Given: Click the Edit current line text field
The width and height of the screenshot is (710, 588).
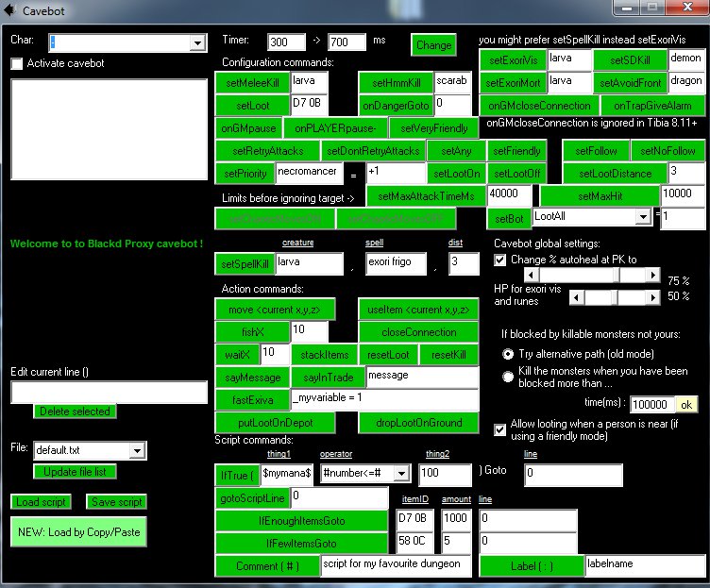Looking at the screenshot, I should point(110,392).
